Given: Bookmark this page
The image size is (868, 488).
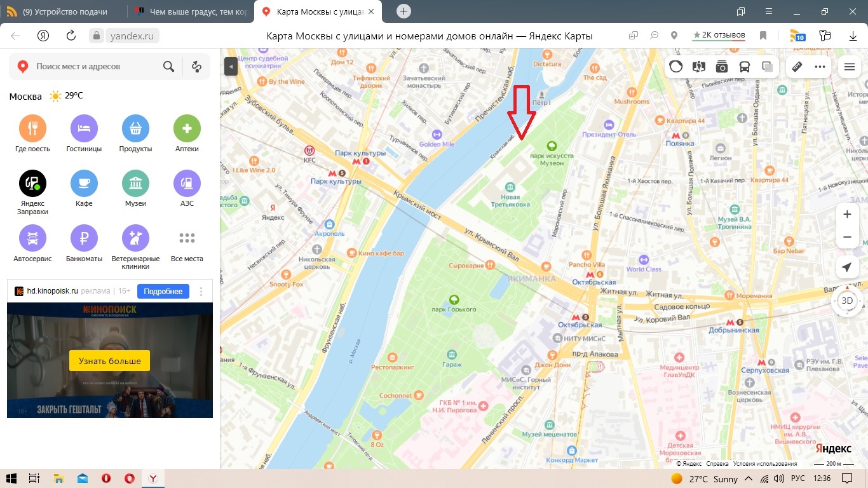Looking at the screenshot, I should 763,36.
